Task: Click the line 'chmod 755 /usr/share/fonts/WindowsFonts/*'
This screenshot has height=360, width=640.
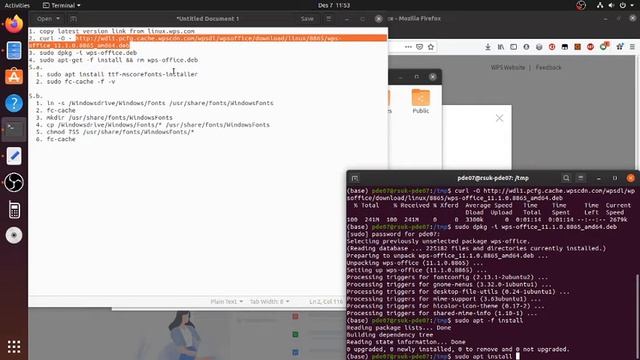Action: pyautogui.click(x=120, y=132)
